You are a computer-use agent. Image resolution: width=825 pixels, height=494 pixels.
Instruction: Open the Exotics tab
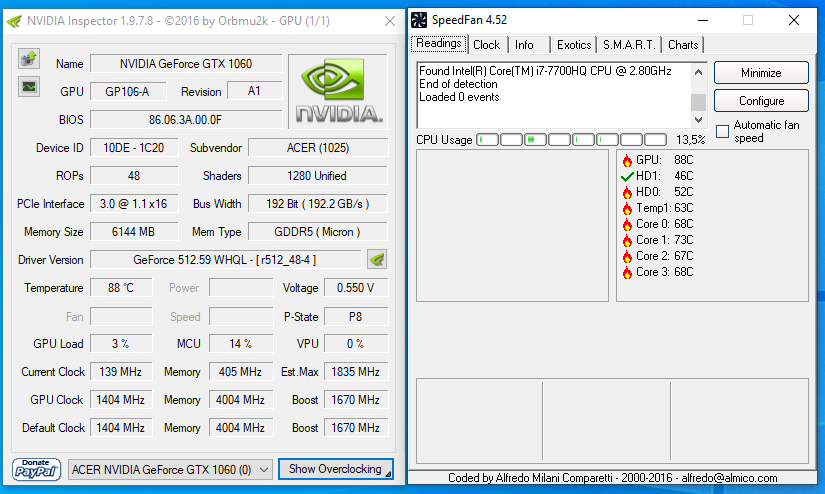[574, 45]
